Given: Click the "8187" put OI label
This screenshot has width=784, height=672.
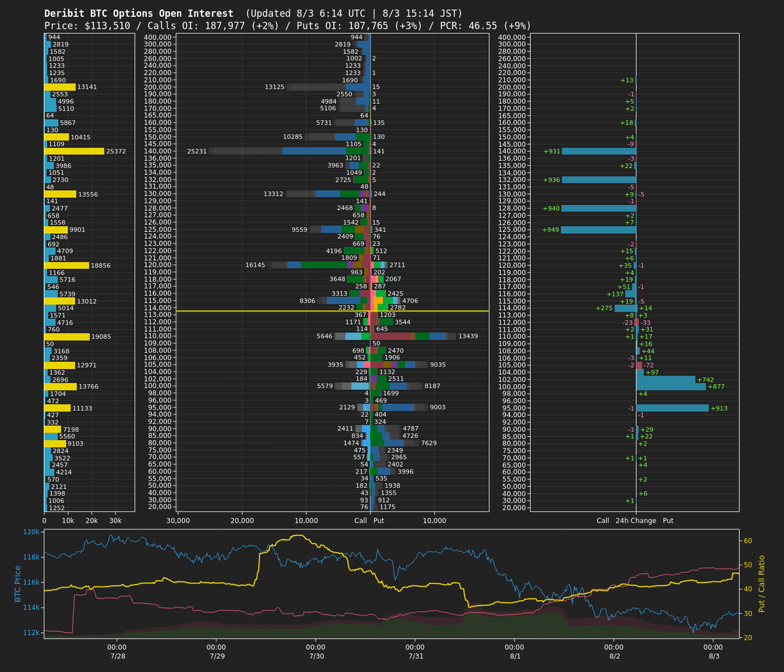Looking at the screenshot, I should point(433,387).
